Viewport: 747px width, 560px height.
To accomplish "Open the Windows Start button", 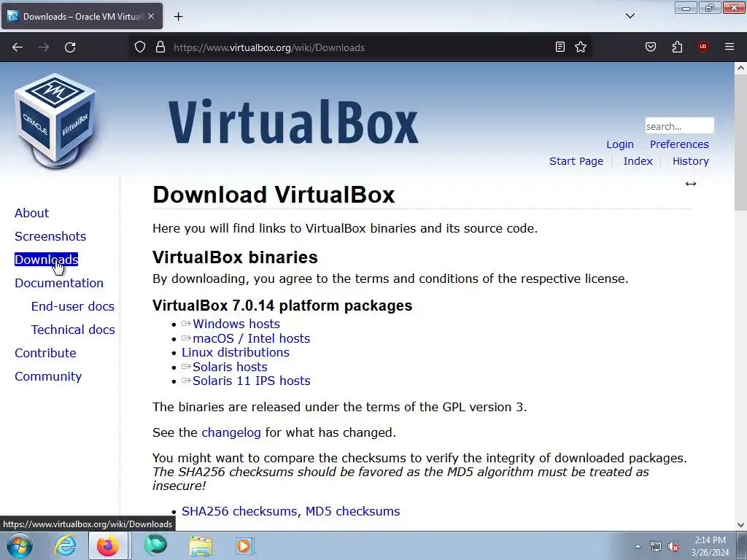I will [19, 546].
